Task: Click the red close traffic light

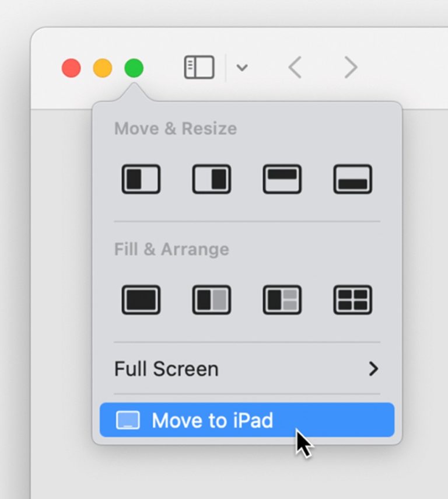Action: coord(71,67)
